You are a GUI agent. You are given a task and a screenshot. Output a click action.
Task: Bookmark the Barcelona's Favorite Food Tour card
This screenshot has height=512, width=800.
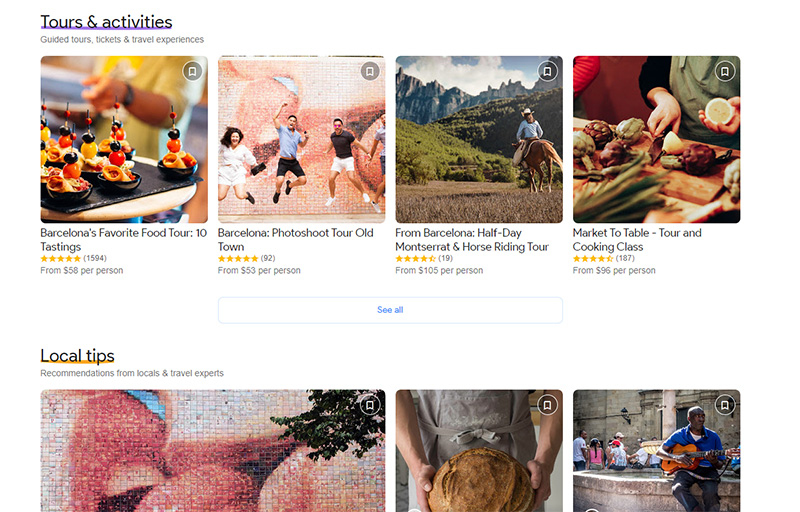coord(192,71)
